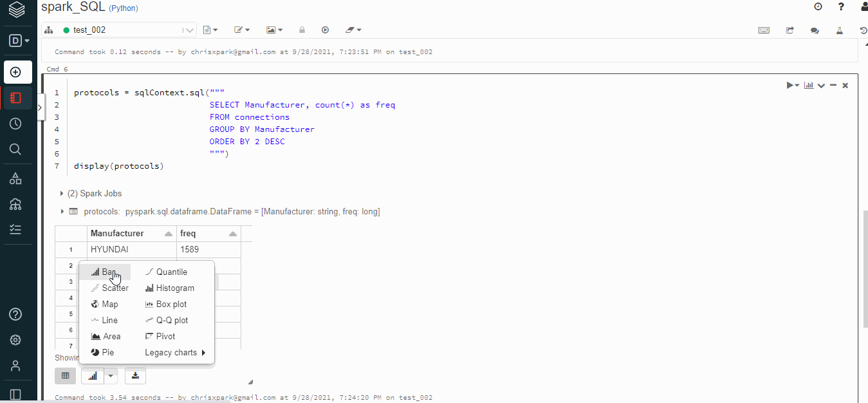Screen dimensions: 868x403
Task: Open Recents clock icon in the sidebar
Action: (16, 124)
